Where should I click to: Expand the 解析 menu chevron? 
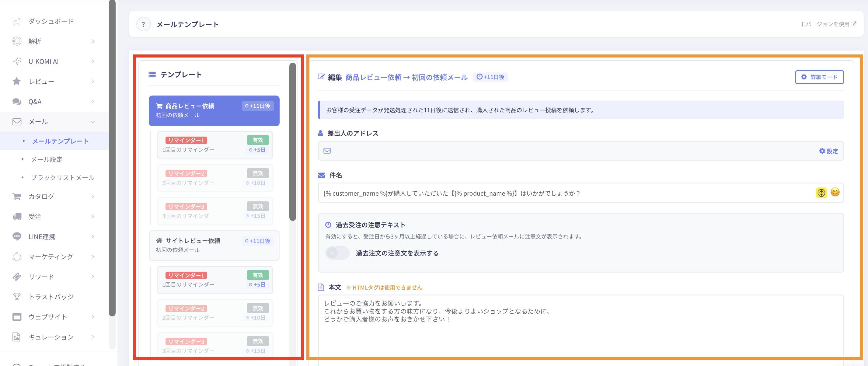click(x=93, y=41)
